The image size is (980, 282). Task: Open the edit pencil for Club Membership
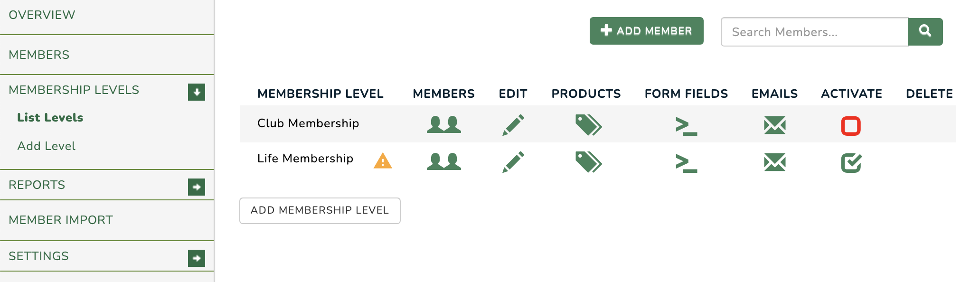click(513, 124)
